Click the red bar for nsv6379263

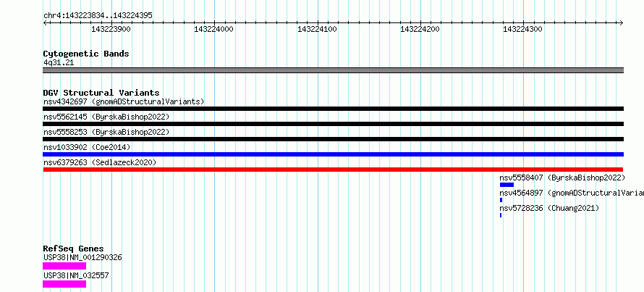[333, 170]
